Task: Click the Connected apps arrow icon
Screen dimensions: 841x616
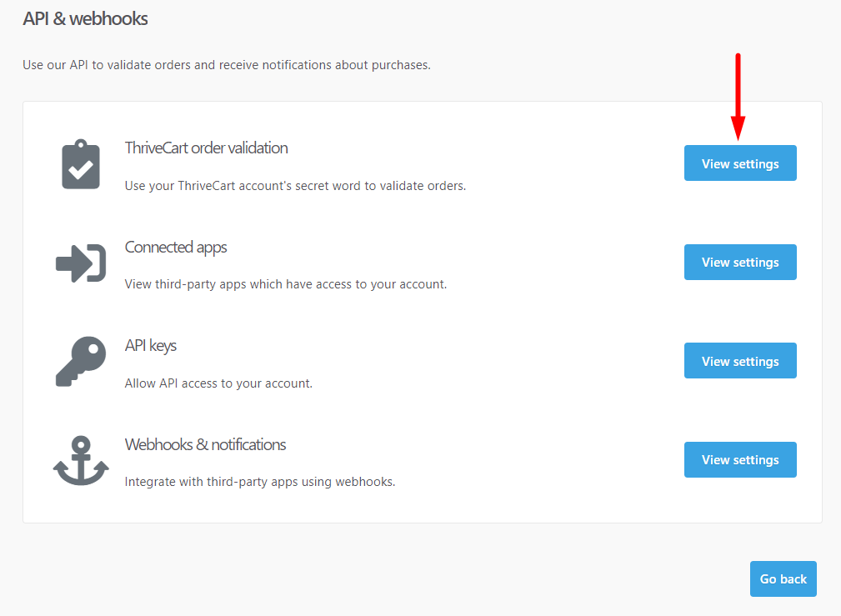Action: (x=81, y=263)
